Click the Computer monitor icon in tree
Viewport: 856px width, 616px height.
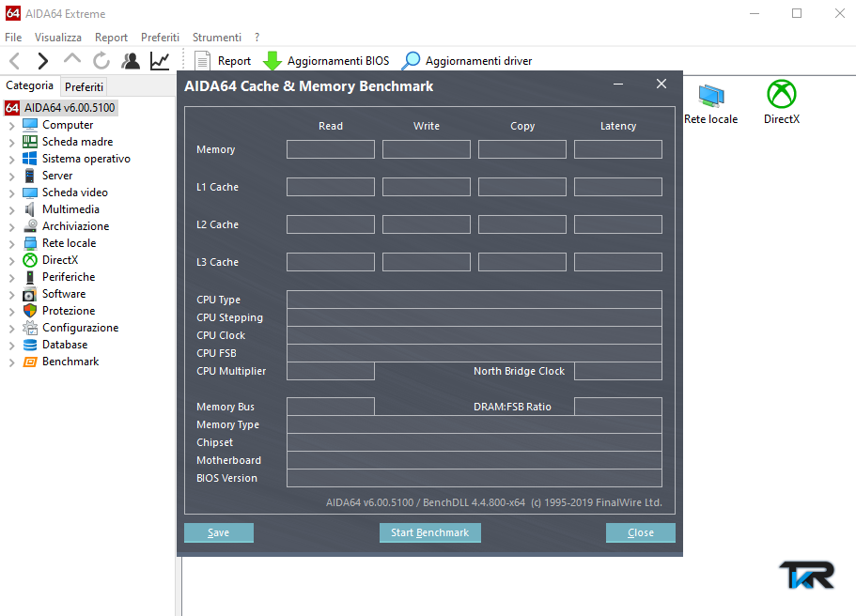tap(30, 125)
